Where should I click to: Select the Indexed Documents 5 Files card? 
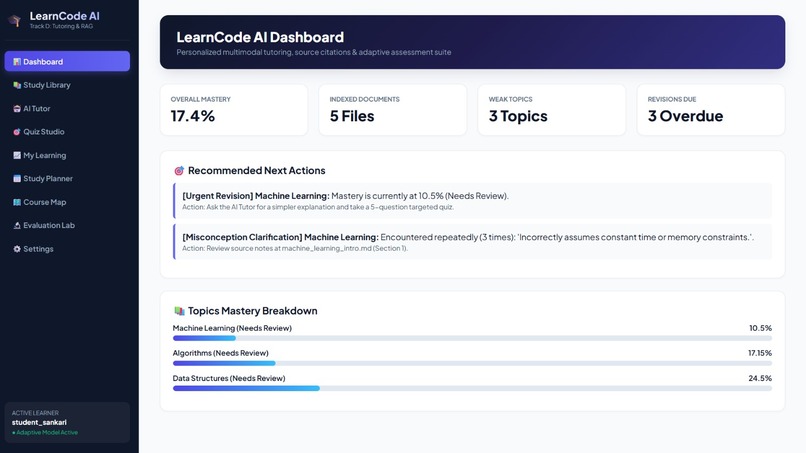pyautogui.click(x=393, y=110)
